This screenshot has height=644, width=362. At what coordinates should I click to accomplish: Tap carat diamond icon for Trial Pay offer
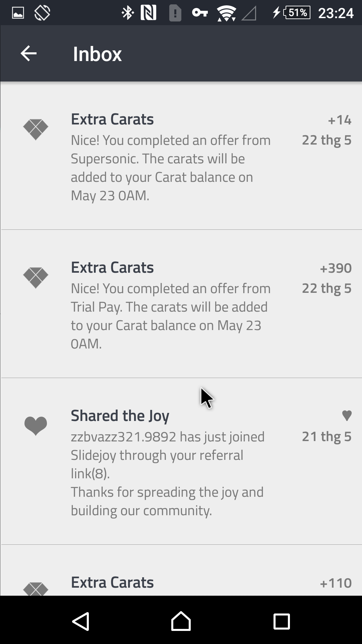36,277
